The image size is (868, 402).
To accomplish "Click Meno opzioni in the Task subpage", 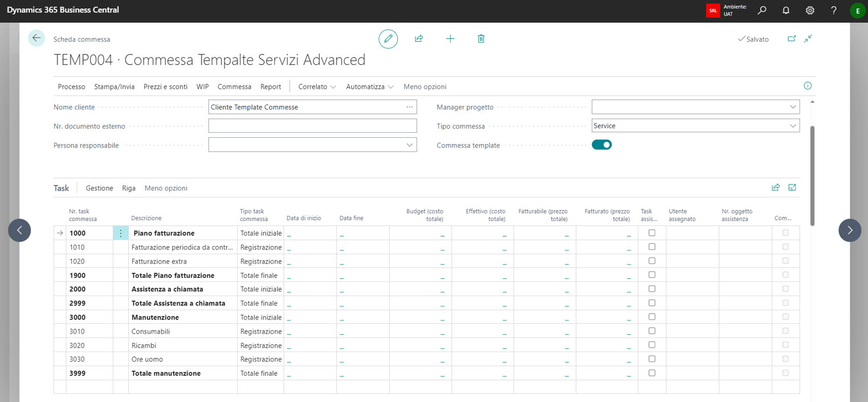I will 166,188.
